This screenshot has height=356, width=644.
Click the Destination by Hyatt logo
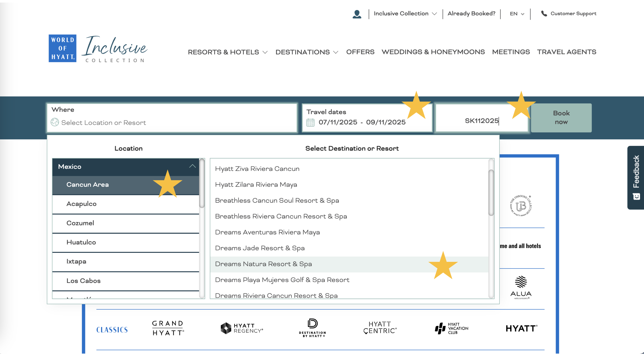coord(312,328)
